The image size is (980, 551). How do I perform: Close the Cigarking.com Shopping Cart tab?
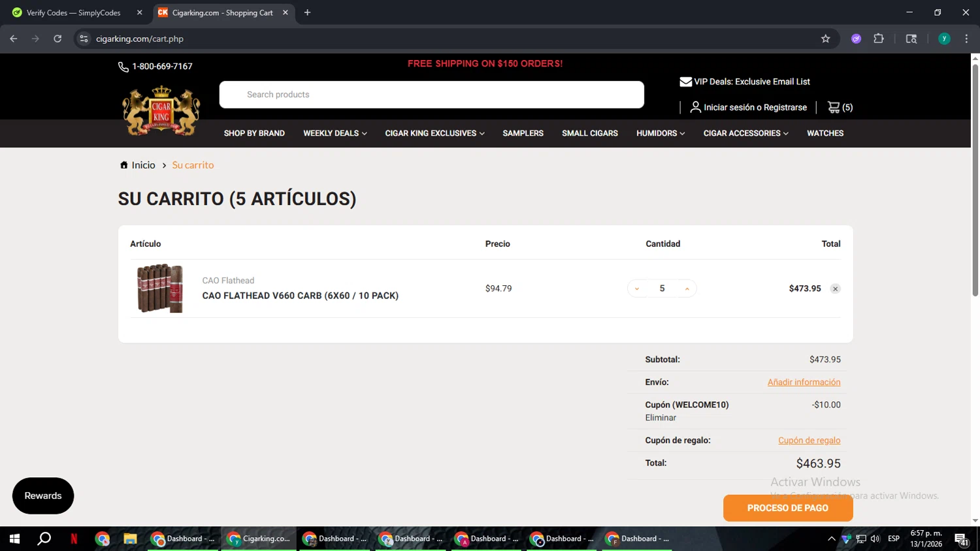286,12
